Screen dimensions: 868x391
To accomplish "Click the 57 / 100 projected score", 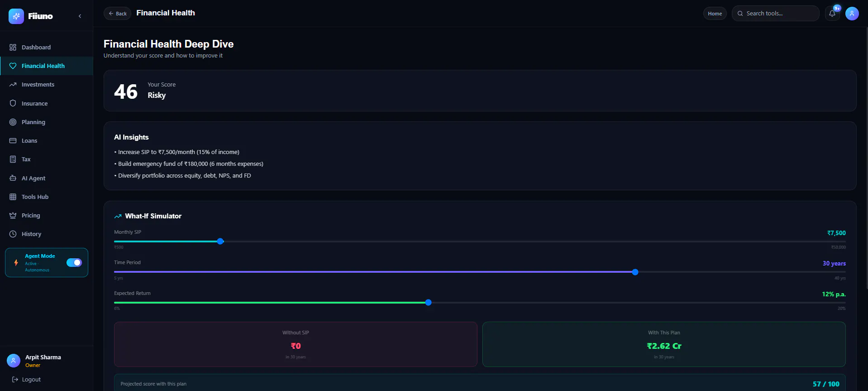I will coord(826,384).
